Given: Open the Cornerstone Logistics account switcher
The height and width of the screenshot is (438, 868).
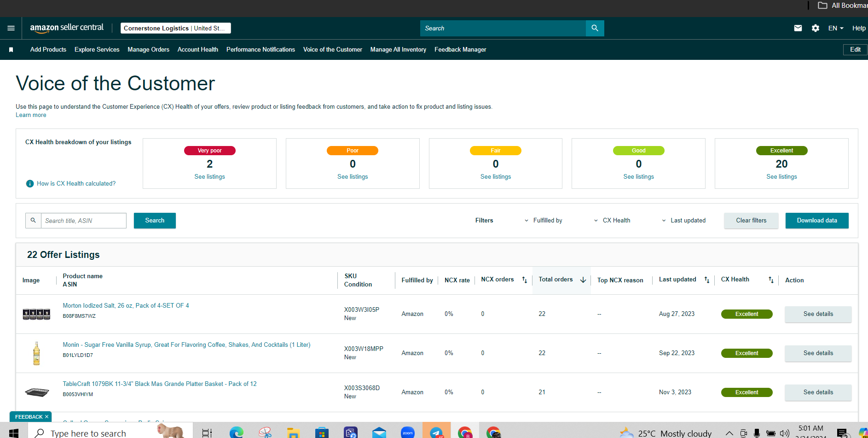Looking at the screenshot, I should (x=175, y=28).
